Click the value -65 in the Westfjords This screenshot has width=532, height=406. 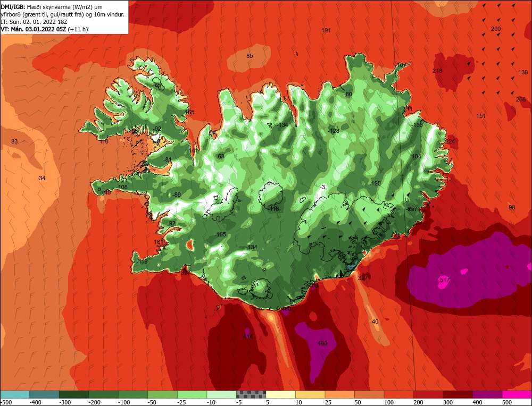point(157,85)
